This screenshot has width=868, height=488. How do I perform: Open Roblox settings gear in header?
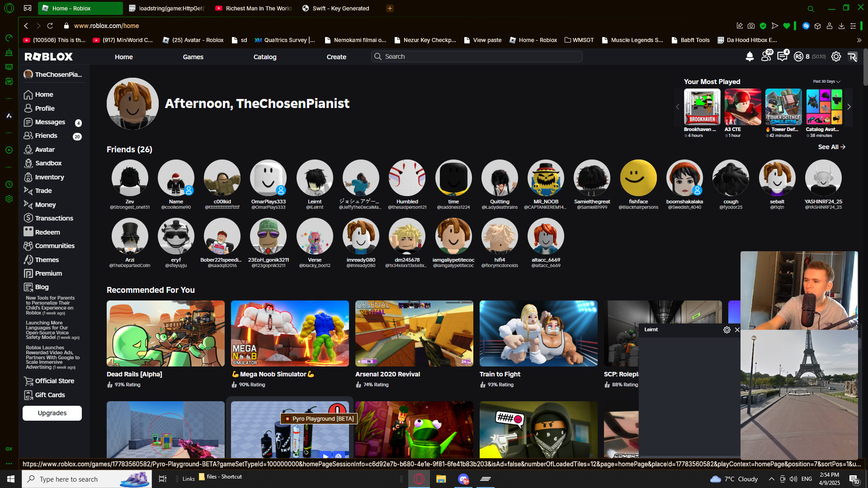[836, 56]
